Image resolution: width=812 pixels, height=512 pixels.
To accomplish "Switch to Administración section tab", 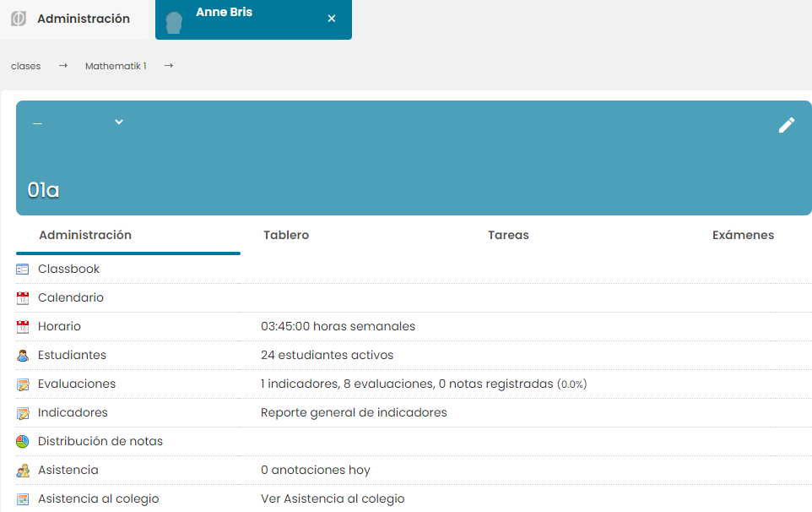I will click(x=85, y=235).
